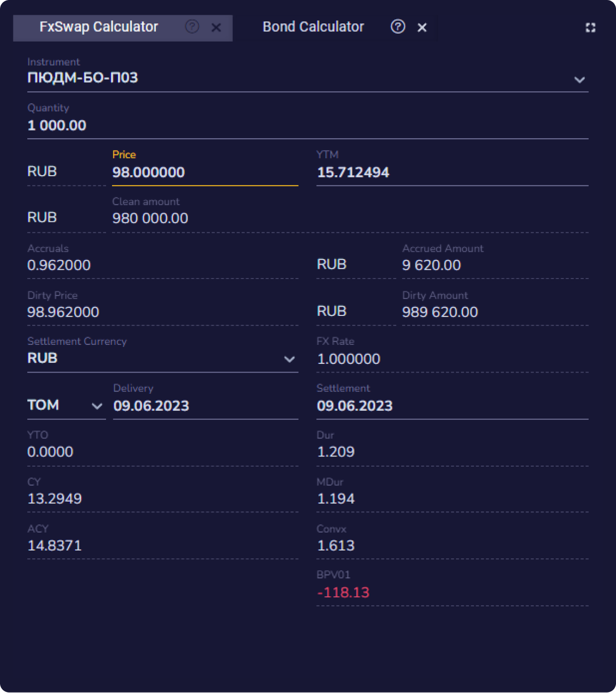Click the BPV01 value
Viewport: 616px width, 693px height.
pyautogui.click(x=343, y=592)
